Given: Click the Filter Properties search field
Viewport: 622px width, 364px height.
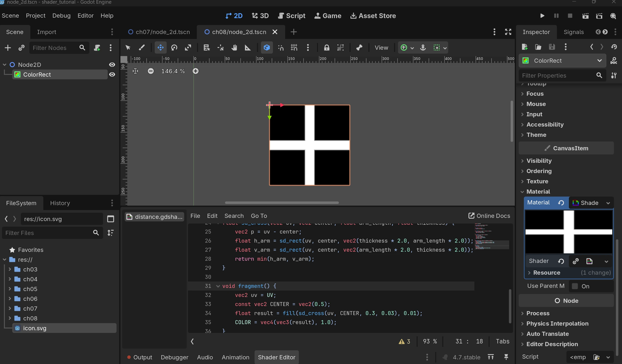Looking at the screenshot, I should [563, 75].
